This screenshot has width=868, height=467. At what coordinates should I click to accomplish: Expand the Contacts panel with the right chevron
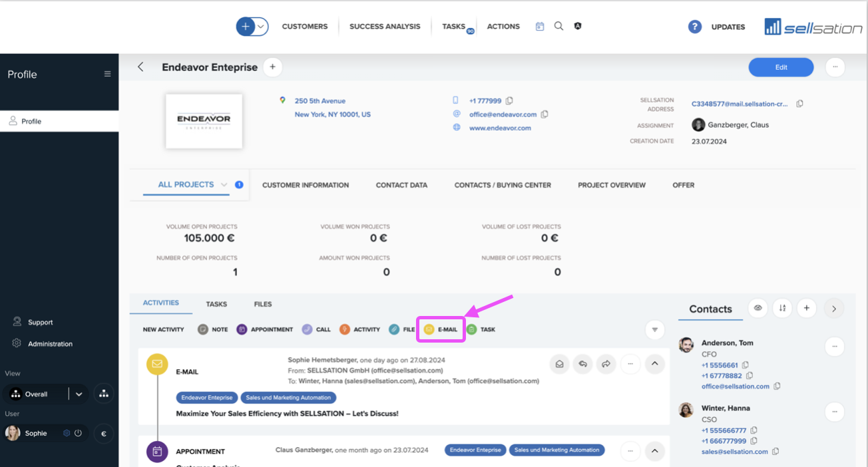(x=834, y=308)
